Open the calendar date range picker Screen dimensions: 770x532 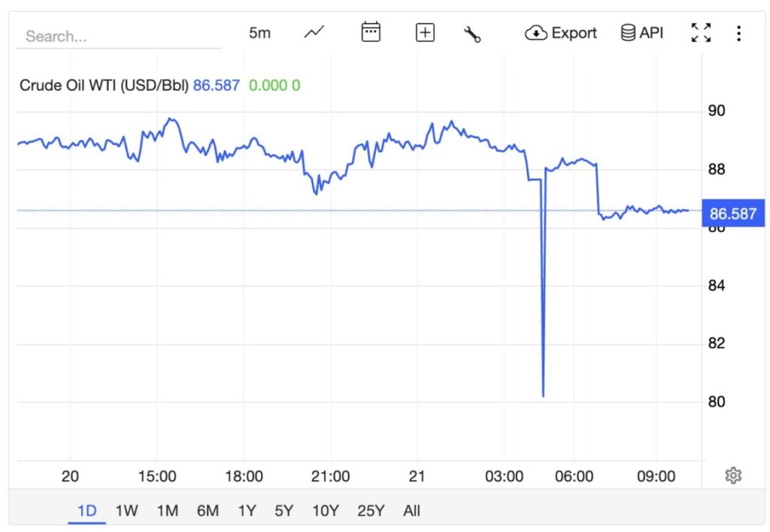(371, 32)
